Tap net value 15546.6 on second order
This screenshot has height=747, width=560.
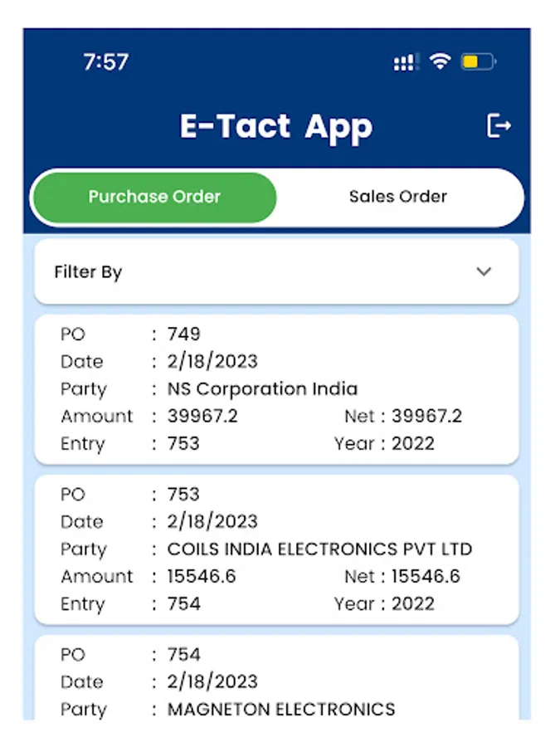click(x=426, y=576)
